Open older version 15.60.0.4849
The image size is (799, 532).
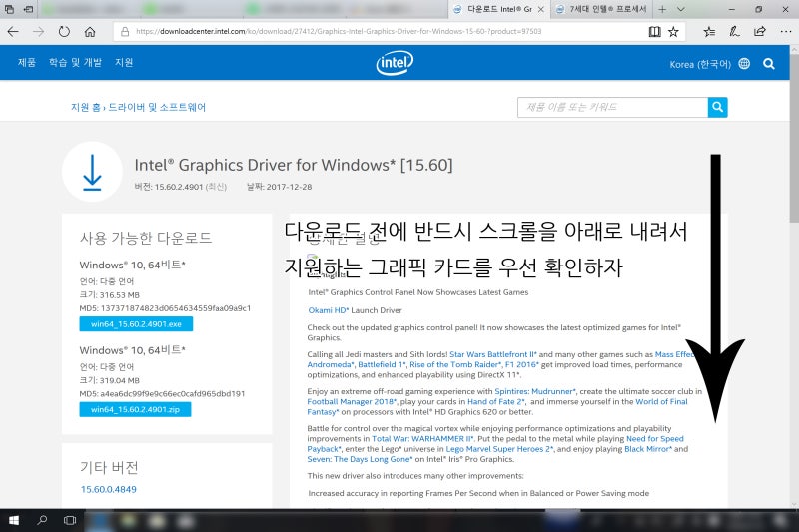click(x=109, y=489)
